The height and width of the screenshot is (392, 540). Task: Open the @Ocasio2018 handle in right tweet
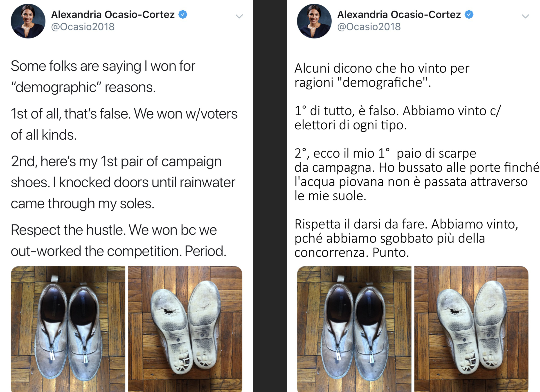point(369,27)
